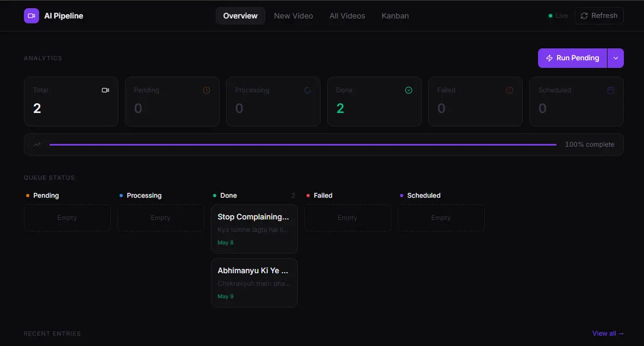The width and height of the screenshot is (644, 346).
Task: Click the Refresh button
Action: [x=599, y=16]
